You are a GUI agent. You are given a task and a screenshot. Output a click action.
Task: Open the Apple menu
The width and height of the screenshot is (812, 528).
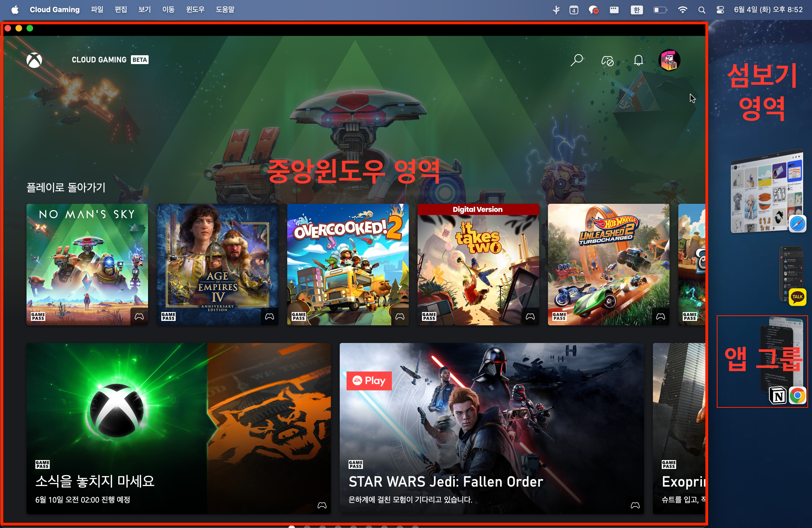[x=15, y=10]
